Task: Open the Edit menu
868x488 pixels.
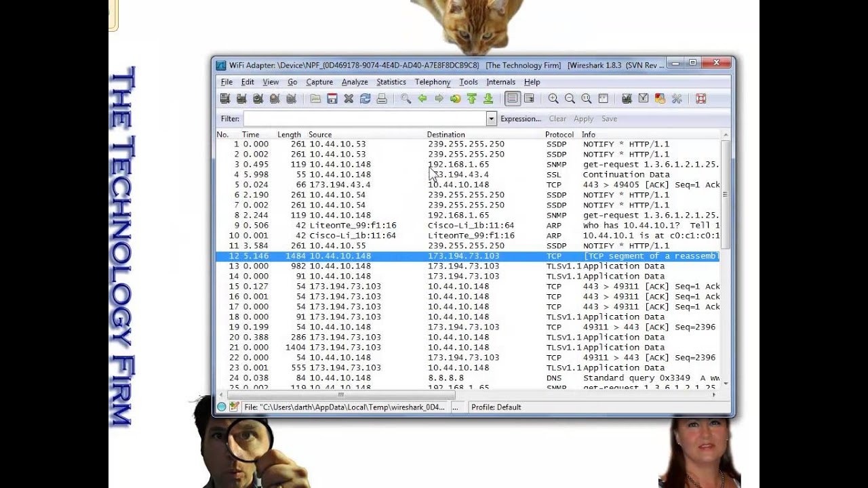Action: pyautogui.click(x=248, y=82)
